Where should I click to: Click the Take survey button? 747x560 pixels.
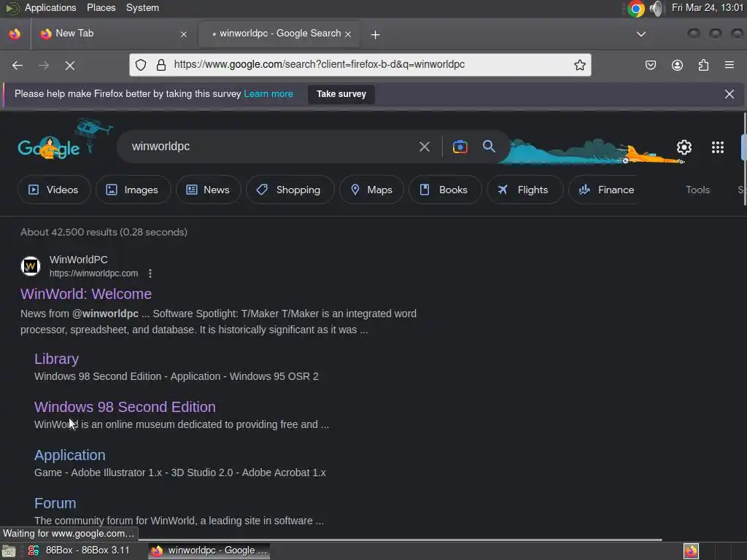coord(341,94)
